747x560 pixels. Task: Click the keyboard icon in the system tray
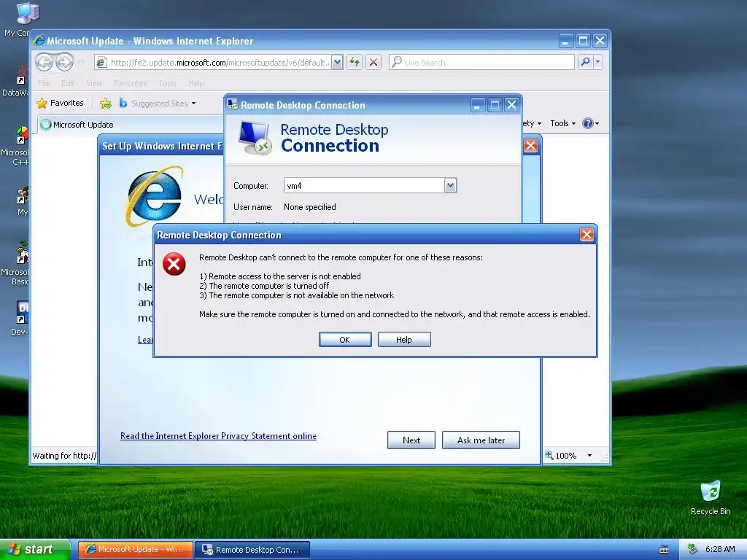coord(664,550)
